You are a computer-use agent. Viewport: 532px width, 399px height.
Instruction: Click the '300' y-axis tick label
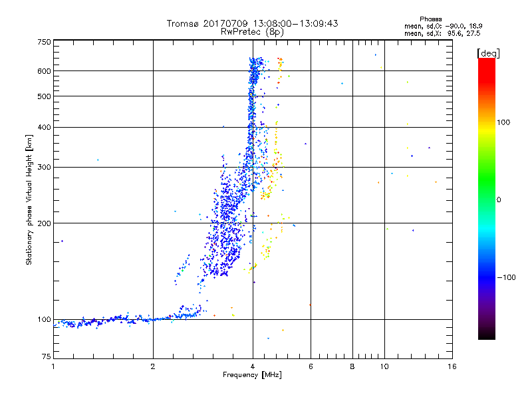44,167
